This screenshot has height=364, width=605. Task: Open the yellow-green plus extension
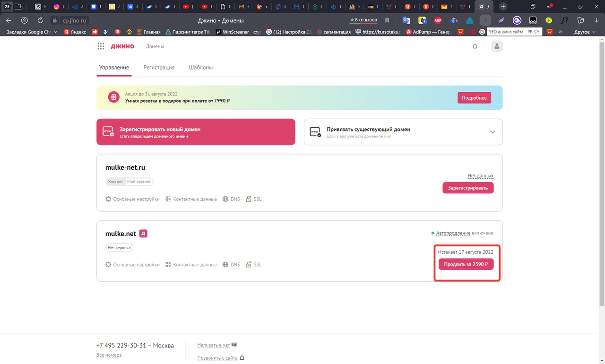click(x=549, y=20)
